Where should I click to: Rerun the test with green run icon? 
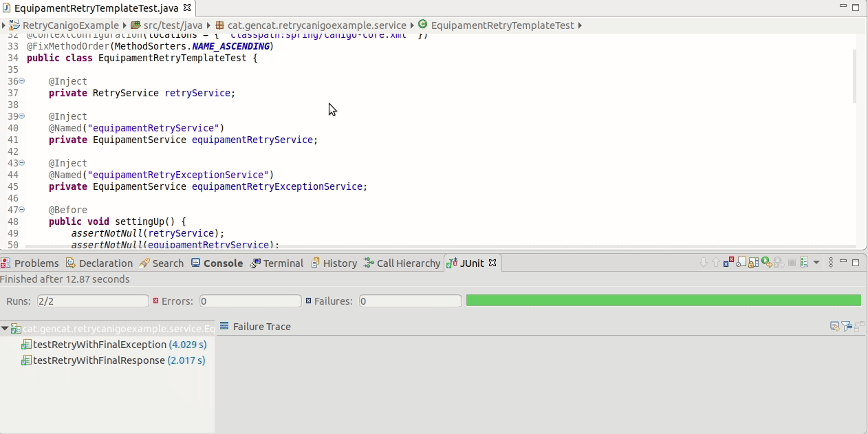click(766, 262)
